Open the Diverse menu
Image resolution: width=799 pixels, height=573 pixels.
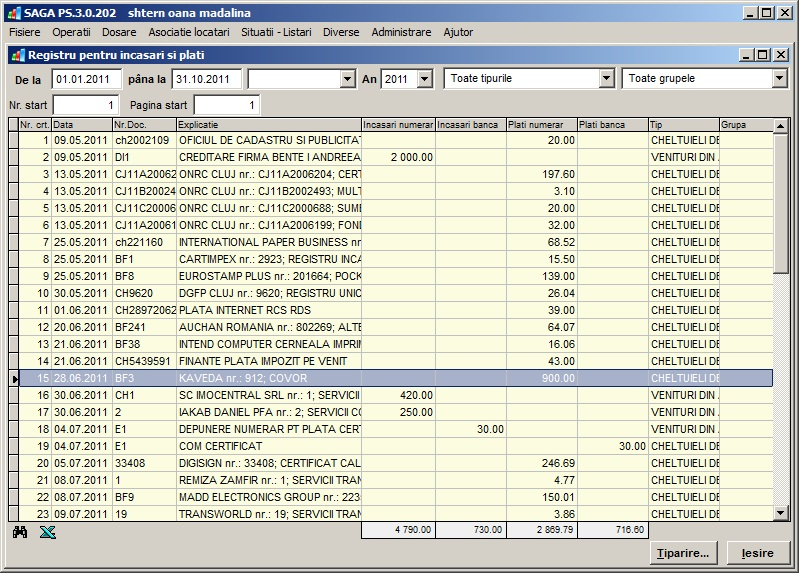coord(341,32)
